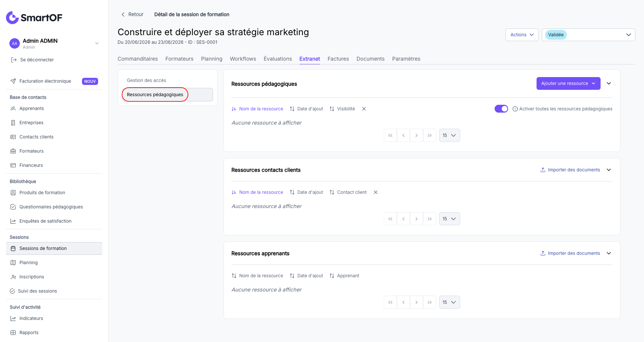Click the Facturation électronique paper-plane icon
644x342 pixels.
[x=13, y=81]
